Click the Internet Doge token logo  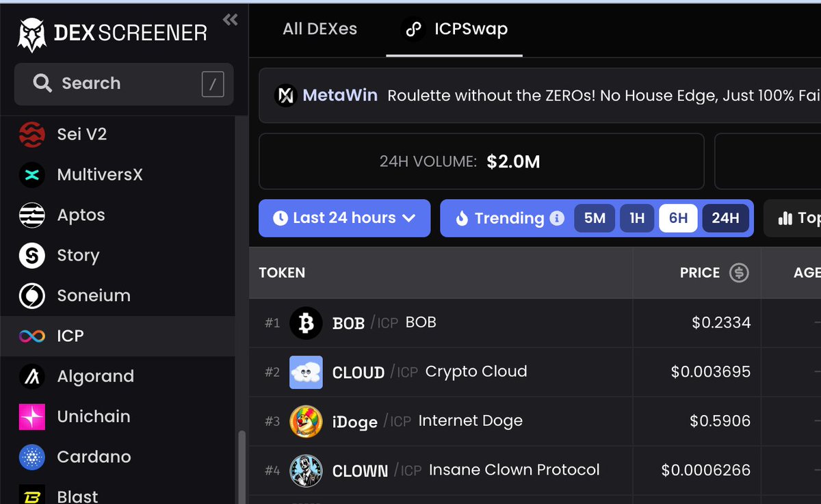306,421
